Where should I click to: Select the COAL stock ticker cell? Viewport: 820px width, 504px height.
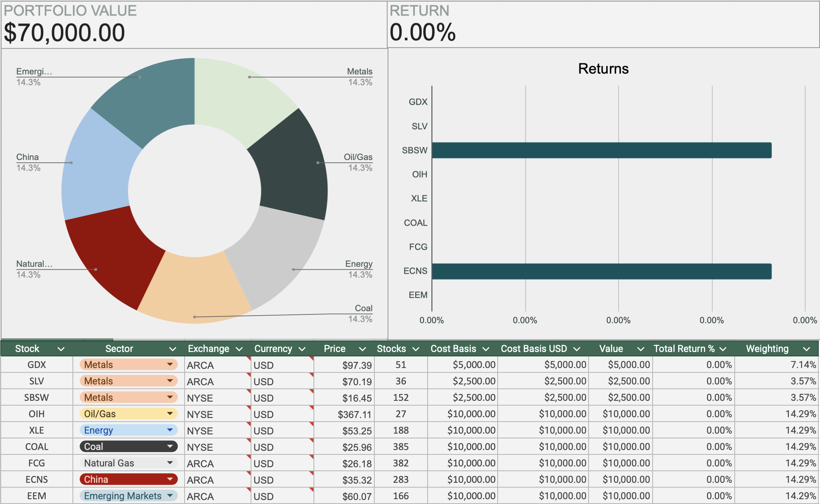click(36, 447)
